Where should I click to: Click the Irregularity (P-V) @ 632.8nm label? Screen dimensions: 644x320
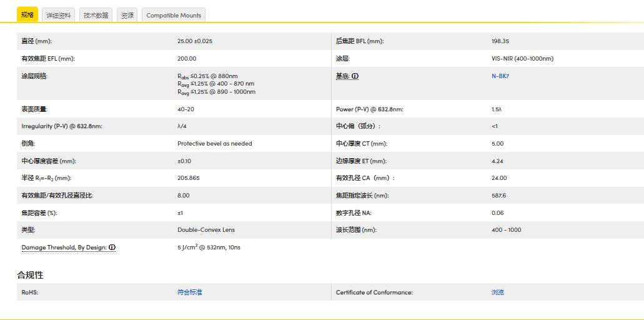tap(62, 126)
